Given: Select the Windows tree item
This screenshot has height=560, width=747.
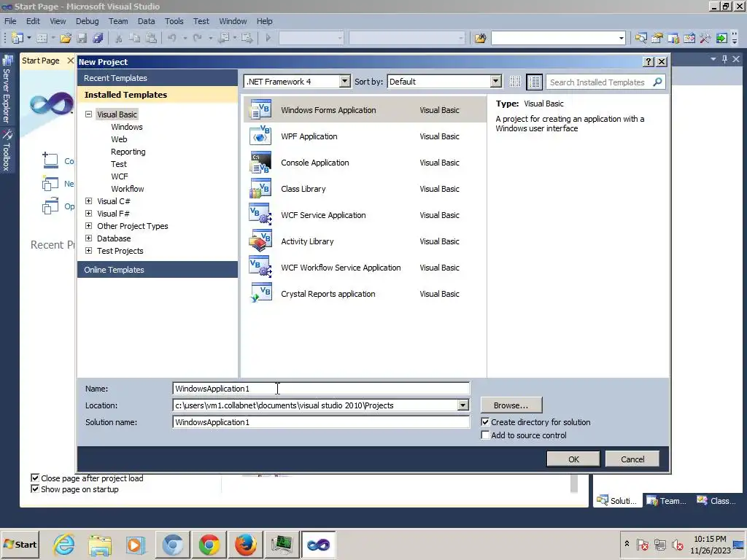Looking at the screenshot, I should (x=127, y=127).
